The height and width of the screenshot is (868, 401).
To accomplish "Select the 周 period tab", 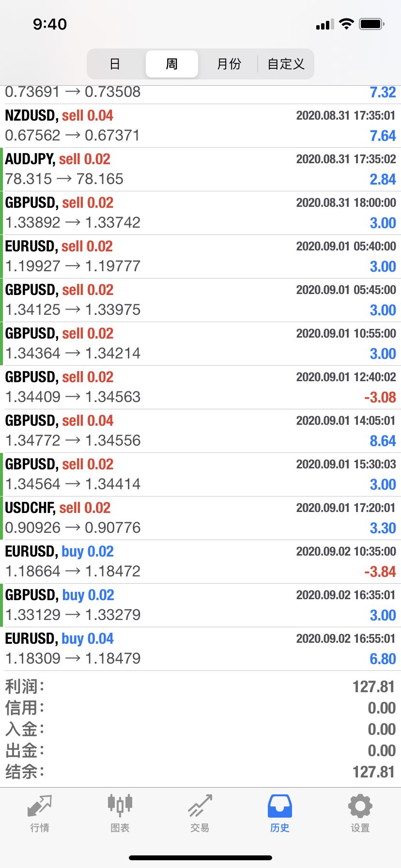I will click(x=172, y=64).
